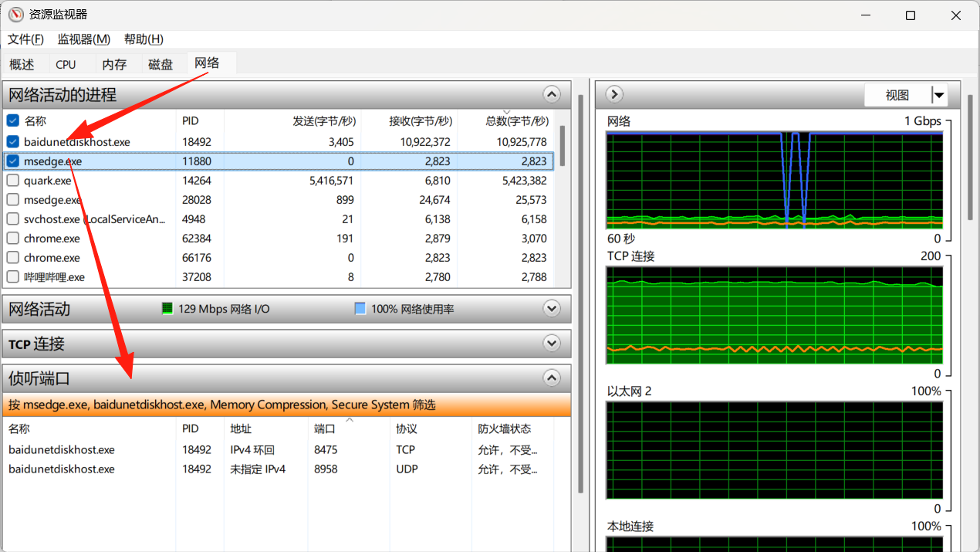The width and height of the screenshot is (980, 552).
Task: Select listening port 8958 UDP row
Action: point(279,469)
